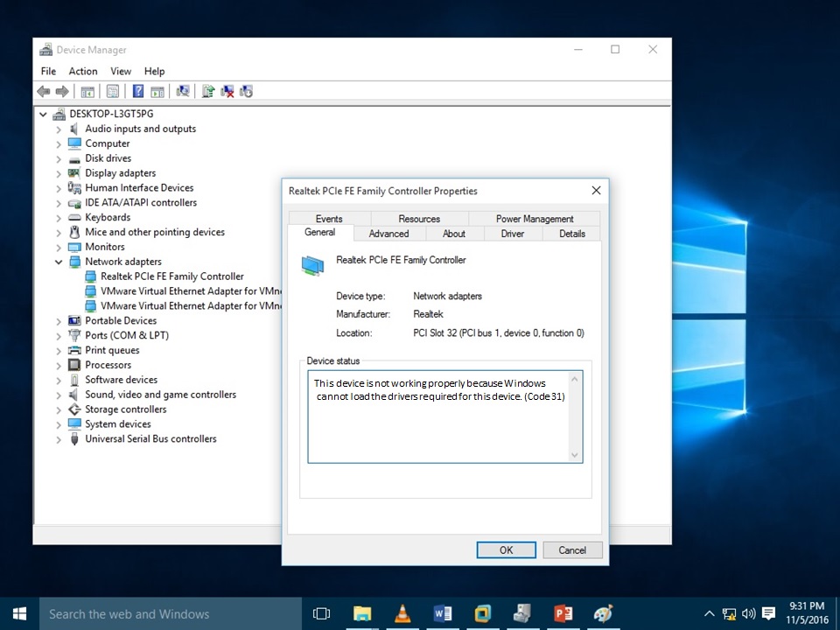Click the Help toolbar icon
The height and width of the screenshot is (630, 840).
tap(136, 91)
